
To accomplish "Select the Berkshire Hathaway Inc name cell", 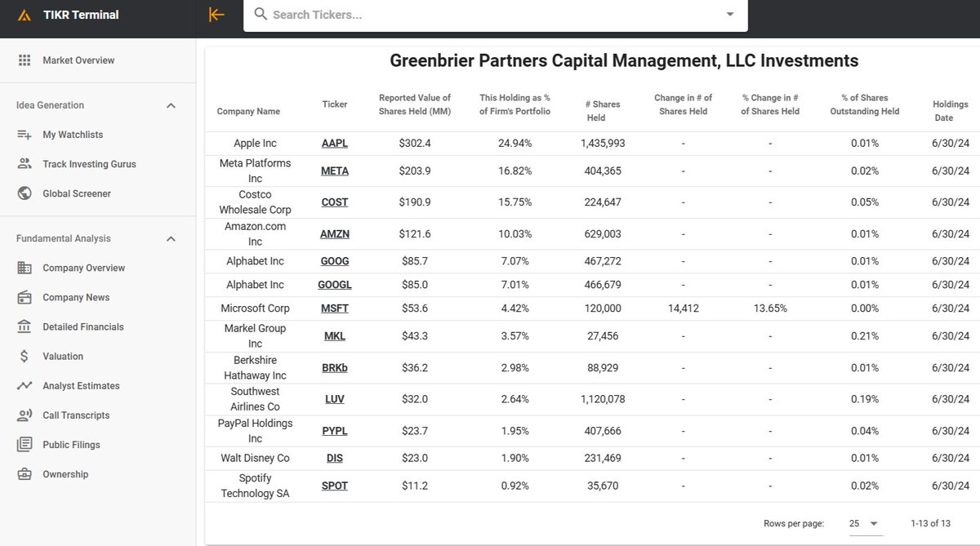I will (x=256, y=368).
